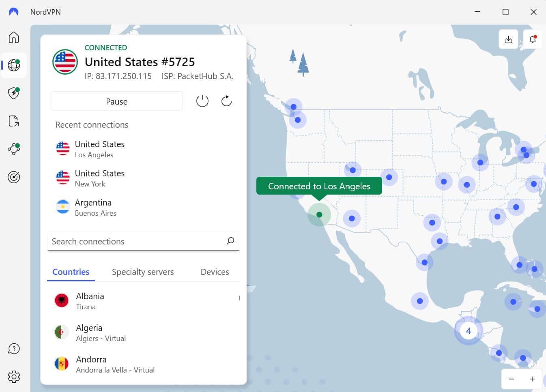
Task: Click the cluster marker labeled 4
Action: point(469,331)
